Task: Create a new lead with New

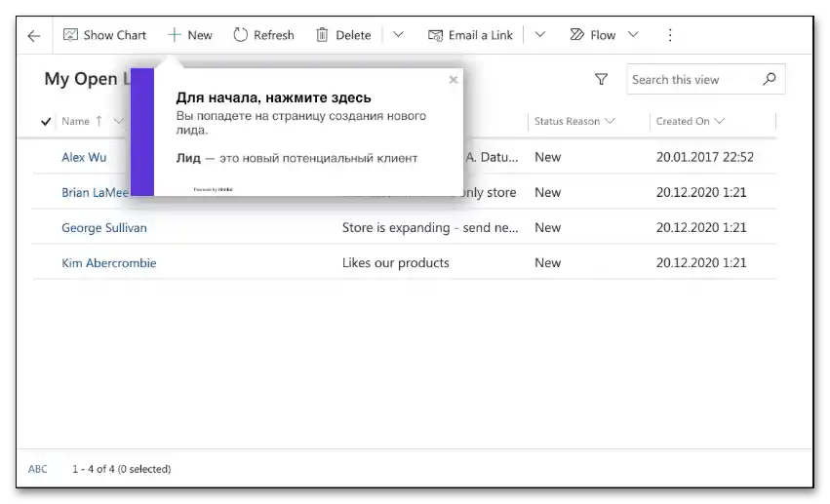Action: [x=190, y=35]
